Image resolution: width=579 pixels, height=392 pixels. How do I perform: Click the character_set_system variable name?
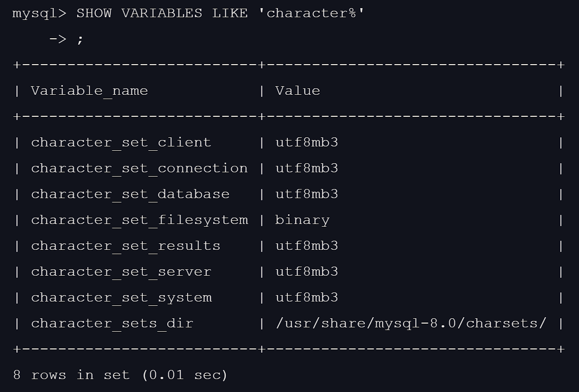coord(121,298)
